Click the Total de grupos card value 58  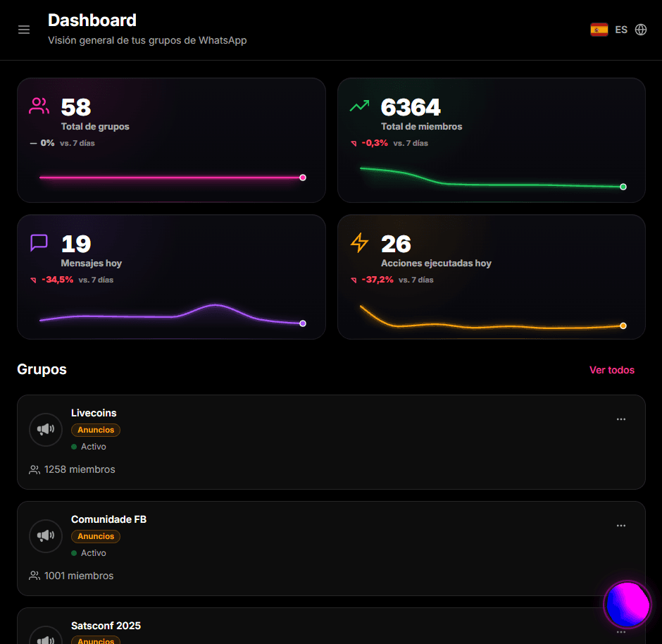(x=76, y=107)
